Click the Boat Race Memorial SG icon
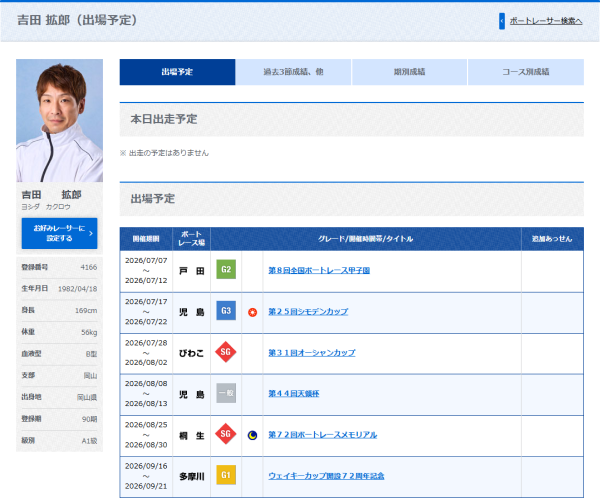 coord(226,434)
